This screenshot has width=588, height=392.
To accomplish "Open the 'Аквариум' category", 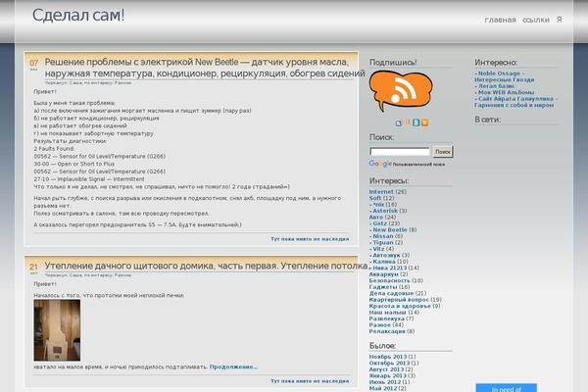I will coord(384,274).
